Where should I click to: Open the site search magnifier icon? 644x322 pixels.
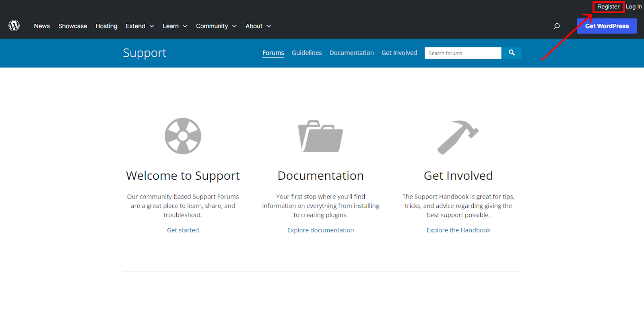pos(557,26)
